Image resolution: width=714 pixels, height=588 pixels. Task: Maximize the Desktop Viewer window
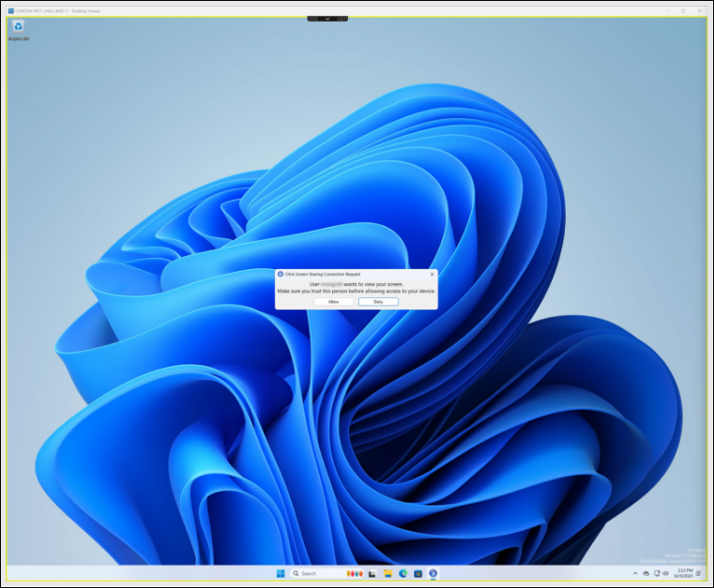pos(684,10)
